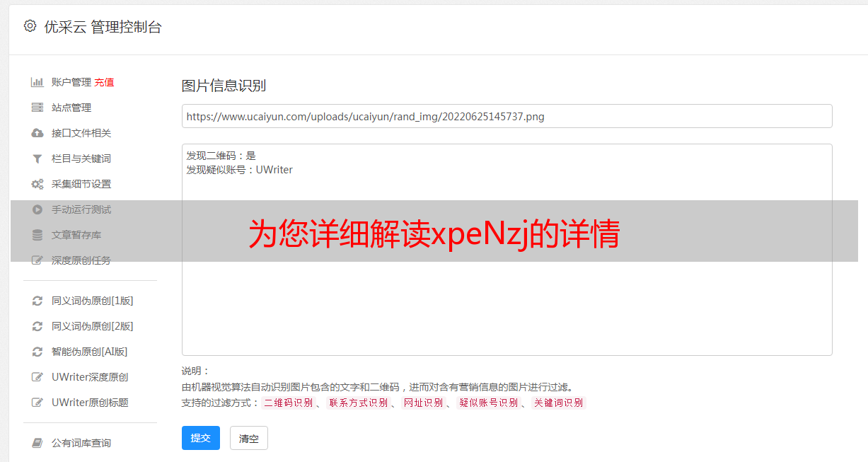Image resolution: width=868 pixels, height=462 pixels.
Task: Click the gear icon beside 优采云 管理控制台
Action: 30,26
